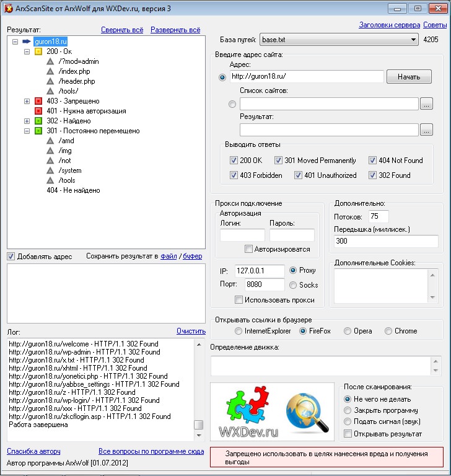Click the Очистить log link
Screen dimensions: 451x476
190,331
